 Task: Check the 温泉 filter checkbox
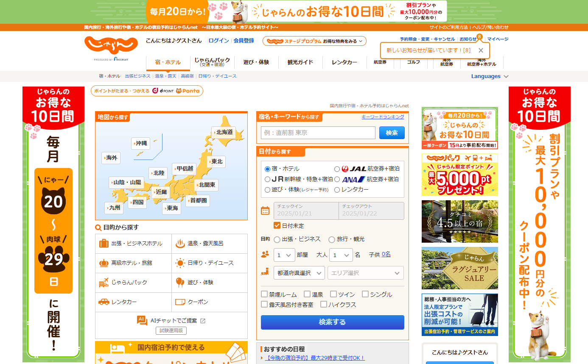pyautogui.click(x=307, y=294)
